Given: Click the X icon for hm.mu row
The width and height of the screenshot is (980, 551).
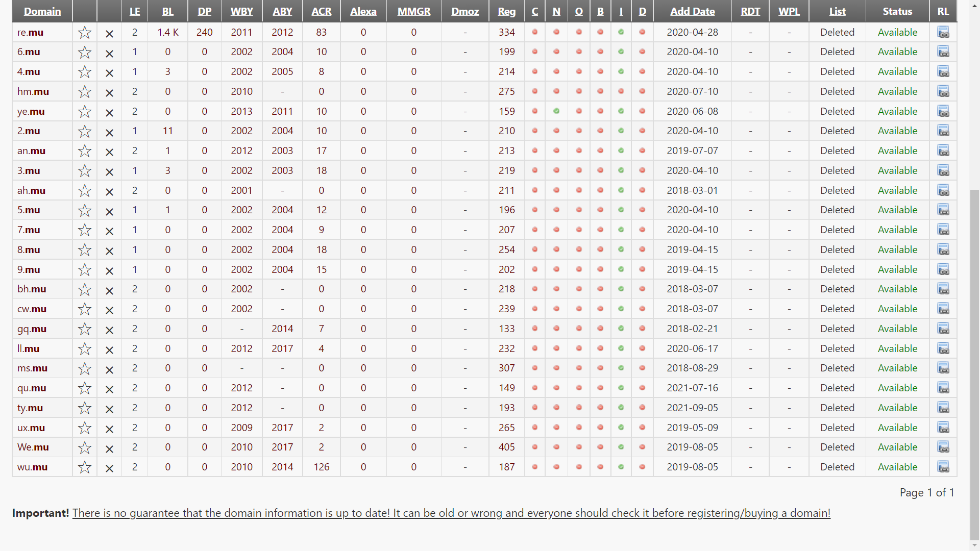Looking at the screenshot, I should 109,93.
